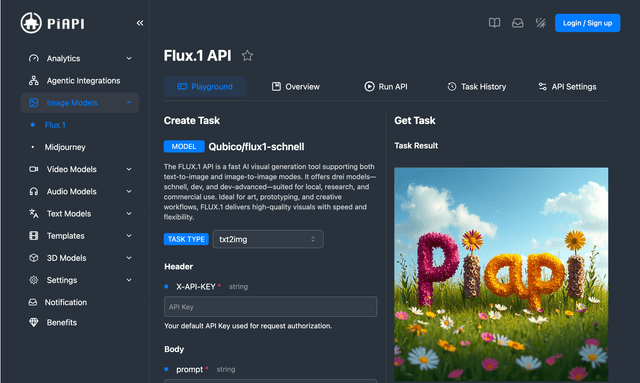This screenshot has height=383, width=640.
Task: Open the documentation book icon
Action: pyautogui.click(x=494, y=23)
